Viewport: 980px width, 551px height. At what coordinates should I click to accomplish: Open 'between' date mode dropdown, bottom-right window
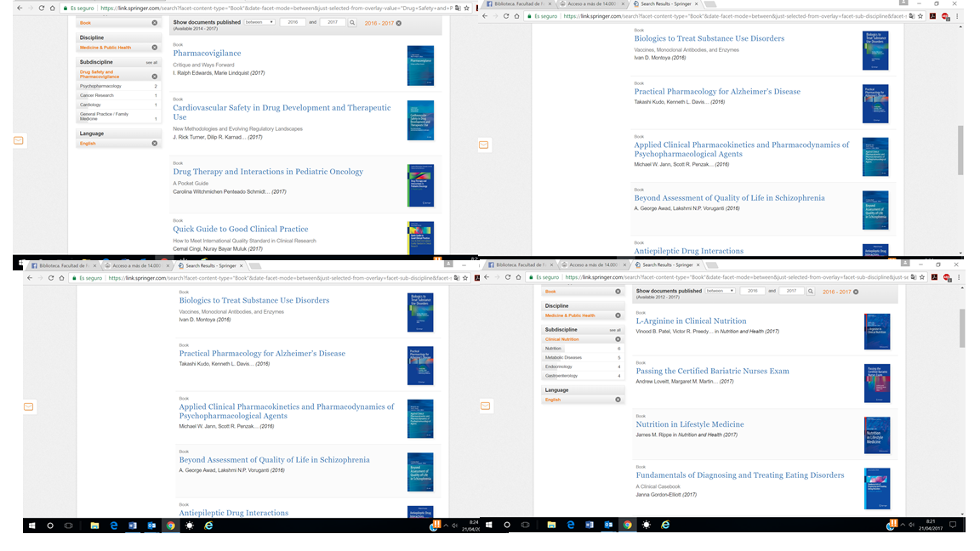point(720,291)
